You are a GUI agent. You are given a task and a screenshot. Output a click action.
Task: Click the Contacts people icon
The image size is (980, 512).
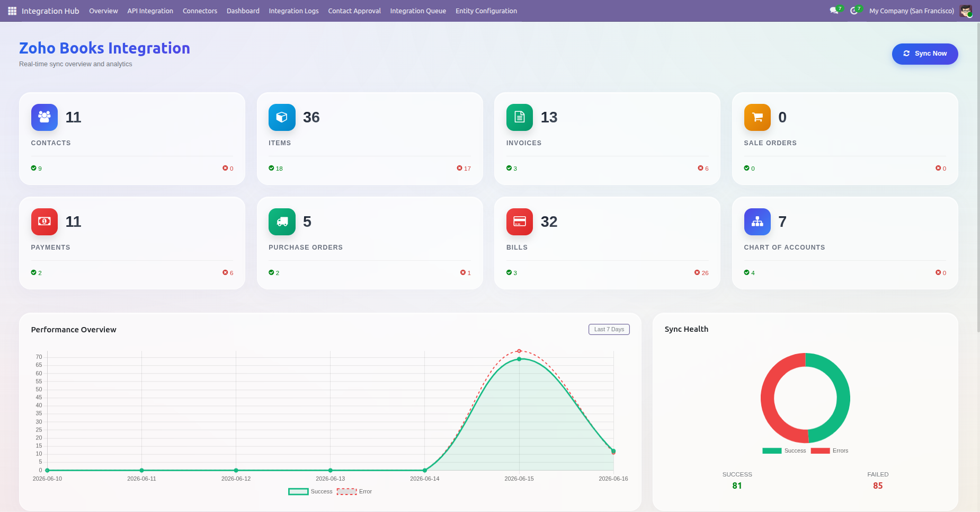coord(44,117)
